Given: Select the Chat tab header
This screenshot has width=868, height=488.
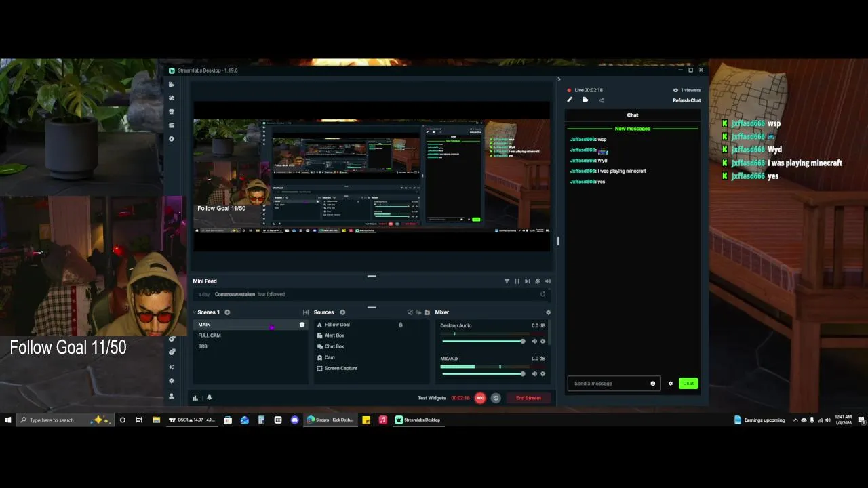Looking at the screenshot, I should tap(633, 115).
